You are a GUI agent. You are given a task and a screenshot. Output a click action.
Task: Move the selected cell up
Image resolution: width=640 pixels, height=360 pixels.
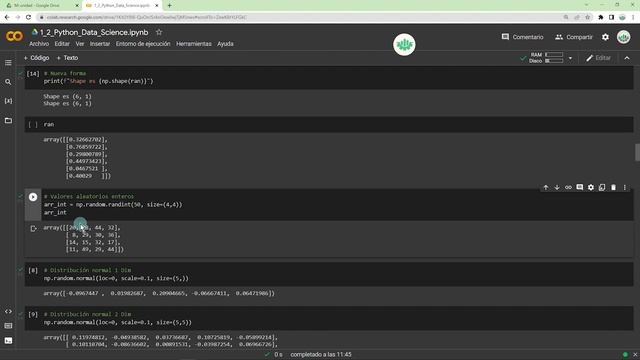point(546,187)
